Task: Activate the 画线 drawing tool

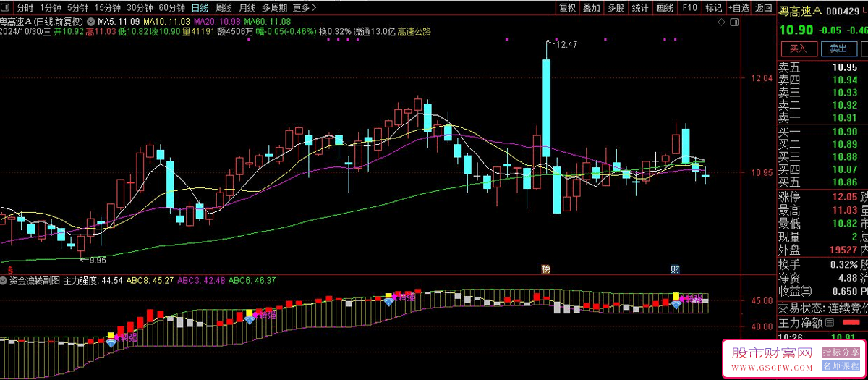Action: coord(664,8)
